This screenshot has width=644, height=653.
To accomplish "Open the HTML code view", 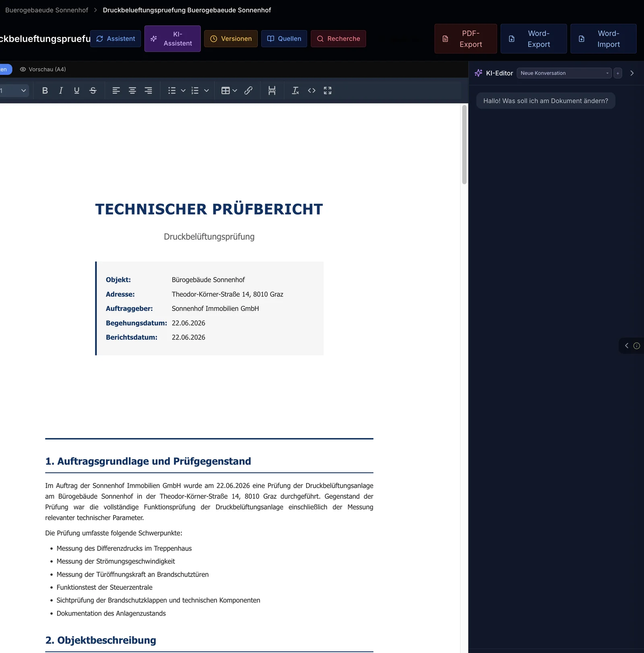I will click(312, 91).
